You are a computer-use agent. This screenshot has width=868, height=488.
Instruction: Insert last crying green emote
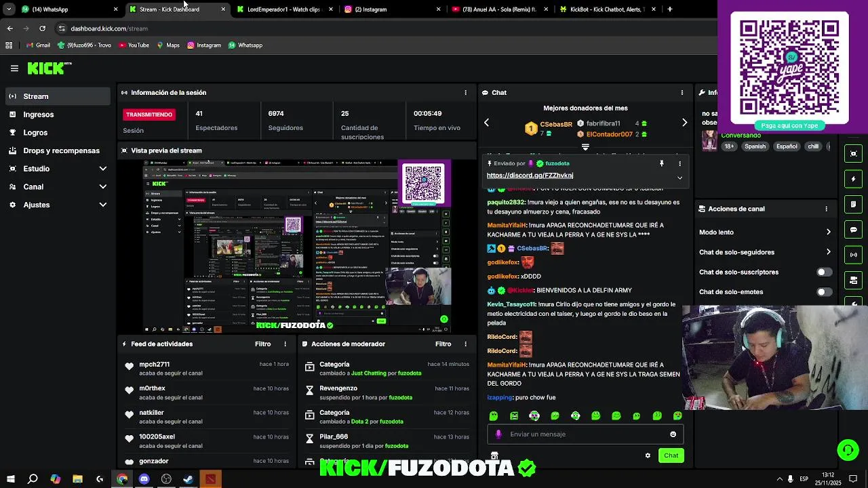pyautogui.click(x=677, y=416)
